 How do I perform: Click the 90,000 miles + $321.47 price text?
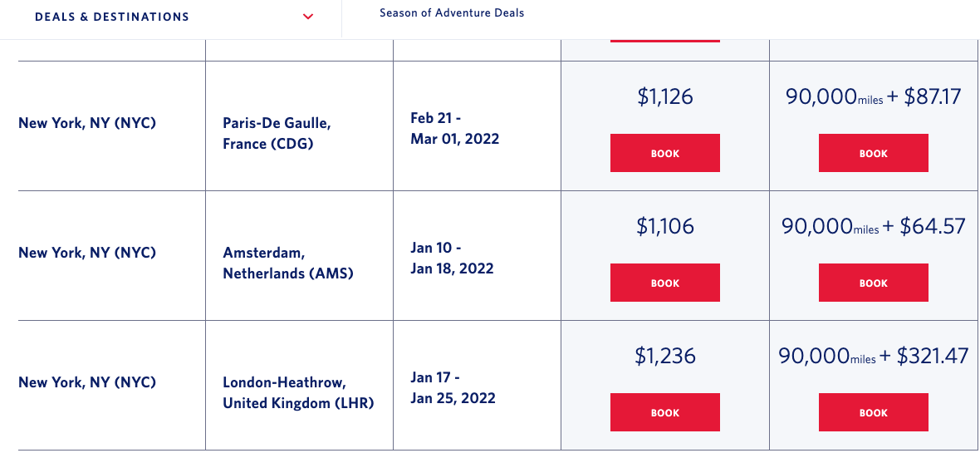pyautogui.click(x=874, y=357)
